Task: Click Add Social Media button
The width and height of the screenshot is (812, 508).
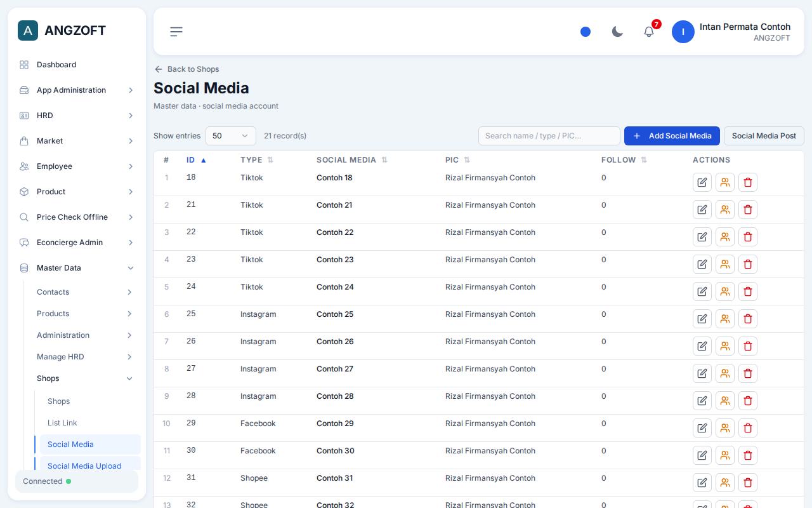Action: [x=672, y=136]
